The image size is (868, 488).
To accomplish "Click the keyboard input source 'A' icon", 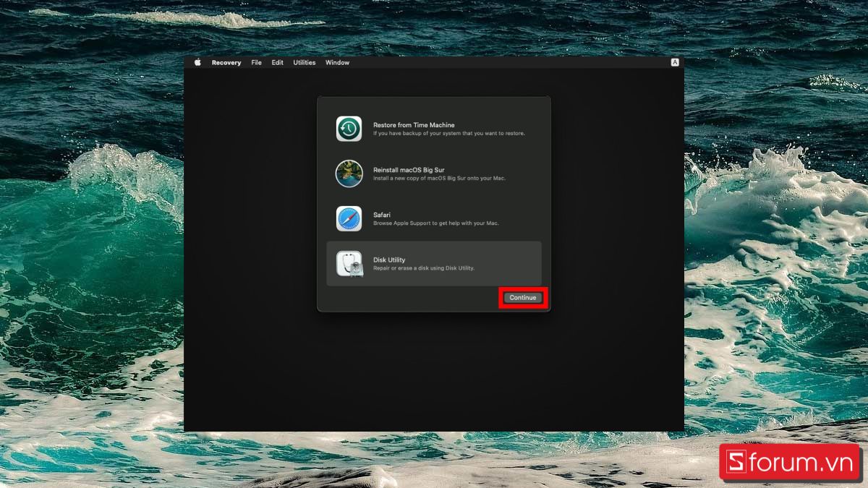I will click(x=675, y=63).
